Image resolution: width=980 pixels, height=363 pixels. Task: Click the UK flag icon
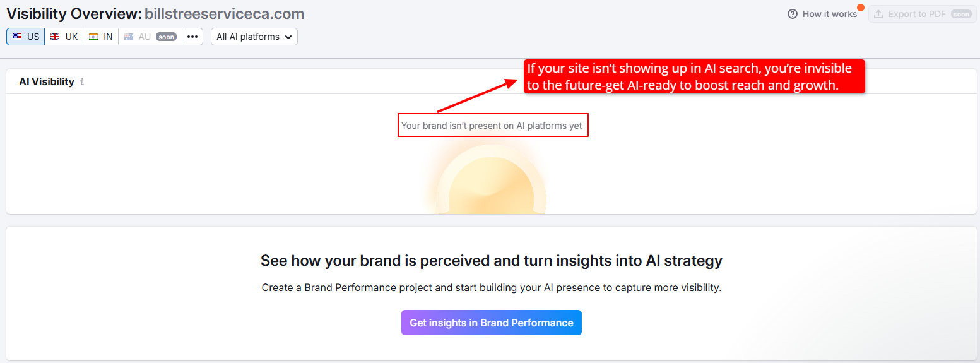pyautogui.click(x=55, y=37)
